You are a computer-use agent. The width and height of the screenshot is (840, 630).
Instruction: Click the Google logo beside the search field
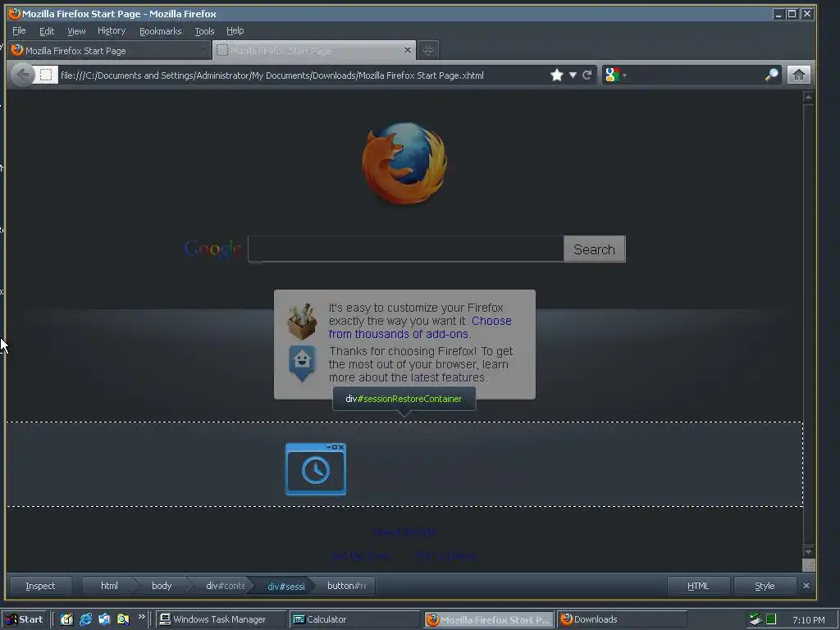pyautogui.click(x=212, y=249)
